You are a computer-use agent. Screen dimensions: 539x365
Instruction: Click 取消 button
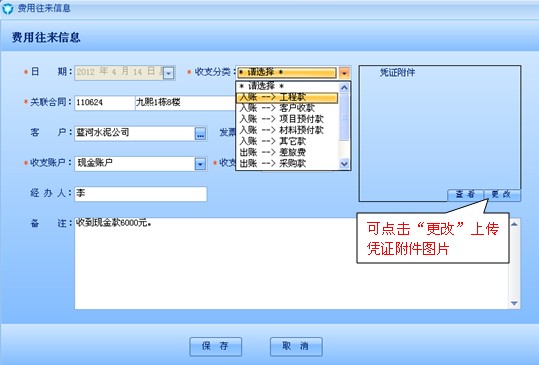coord(296,346)
